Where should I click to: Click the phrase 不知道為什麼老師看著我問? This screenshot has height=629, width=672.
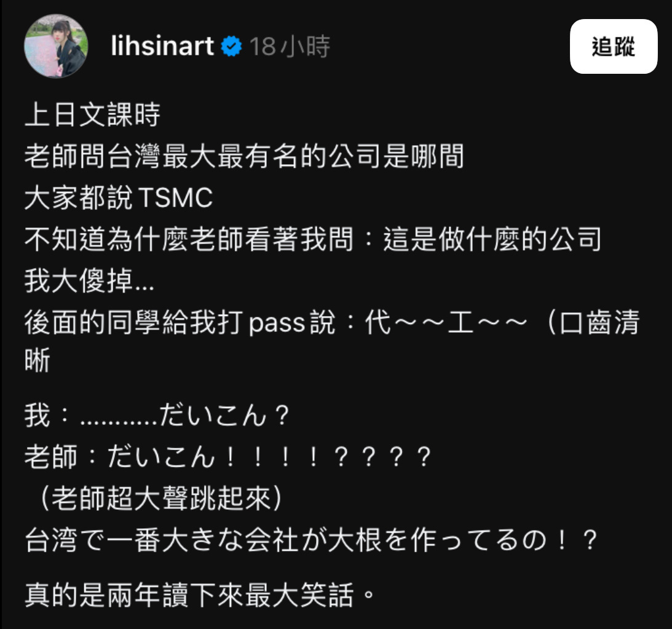click(x=189, y=239)
